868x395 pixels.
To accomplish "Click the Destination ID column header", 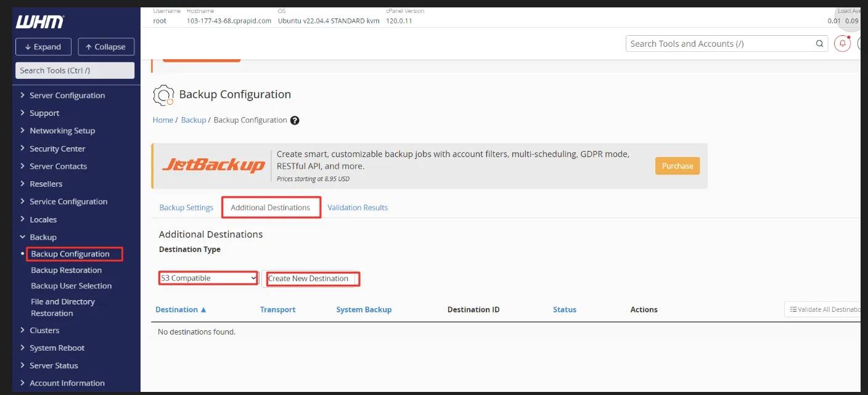I will coord(473,309).
